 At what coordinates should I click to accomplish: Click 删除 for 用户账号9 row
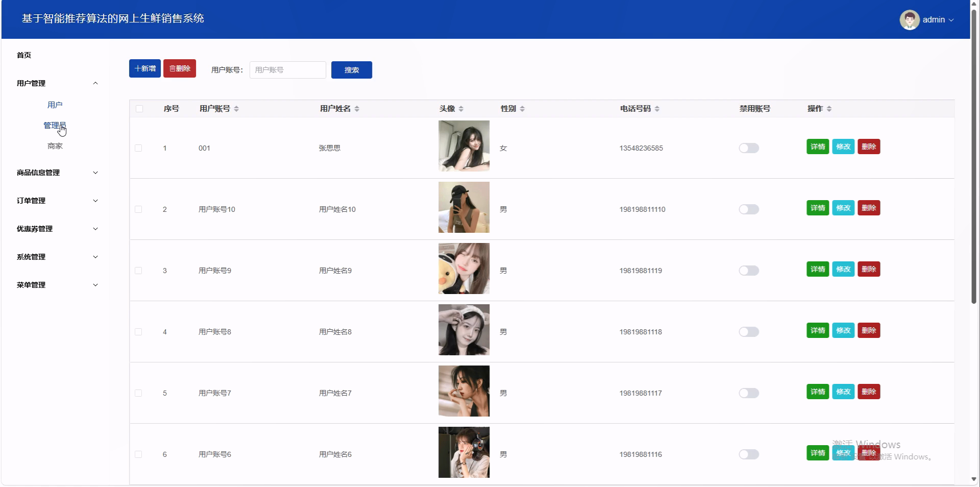[869, 269]
